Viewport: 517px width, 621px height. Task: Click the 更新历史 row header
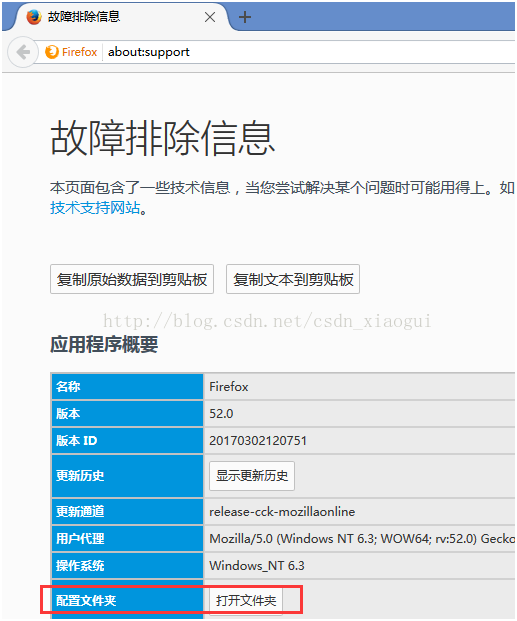click(x=127, y=476)
